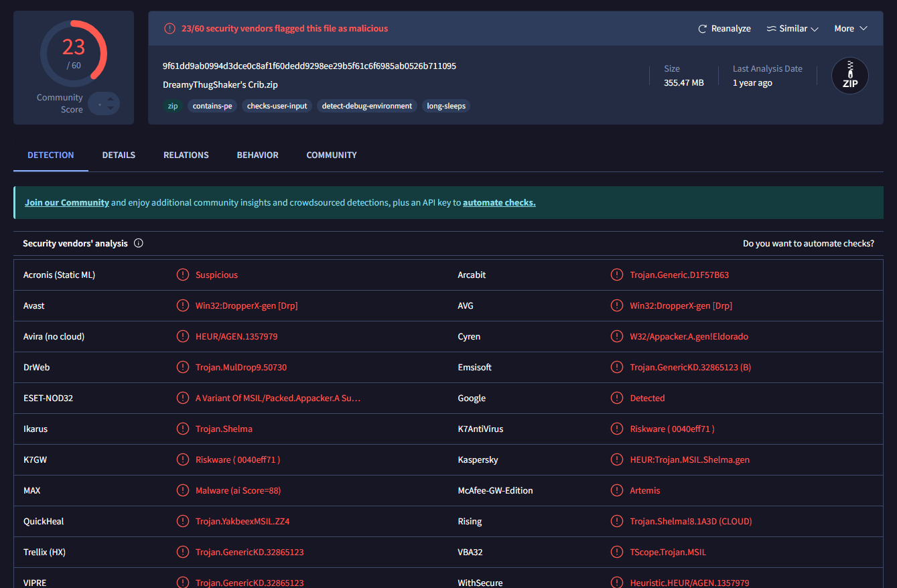This screenshot has height=588, width=897.
Task: Click the alert icon in the VBA32 row
Action: [x=617, y=552]
